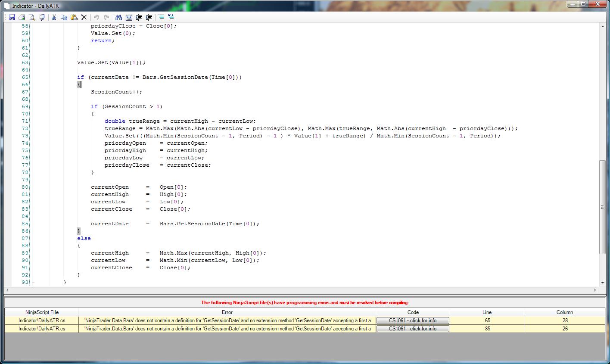Click 'priordayClose = Close[0];' on line 58
Viewport: 610px width, 364px height.
point(134,26)
